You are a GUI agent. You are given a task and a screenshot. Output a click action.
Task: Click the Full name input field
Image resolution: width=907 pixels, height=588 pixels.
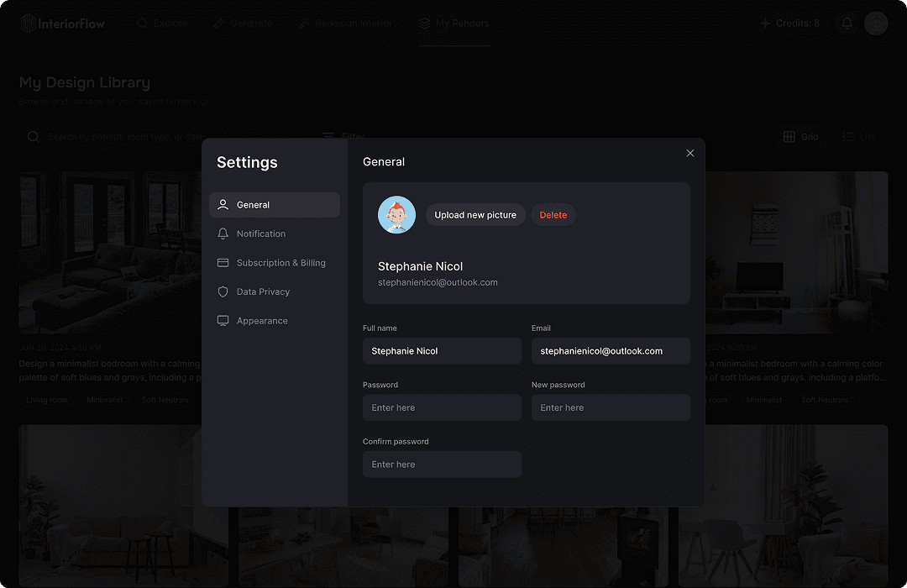pyautogui.click(x=442, y=350)
